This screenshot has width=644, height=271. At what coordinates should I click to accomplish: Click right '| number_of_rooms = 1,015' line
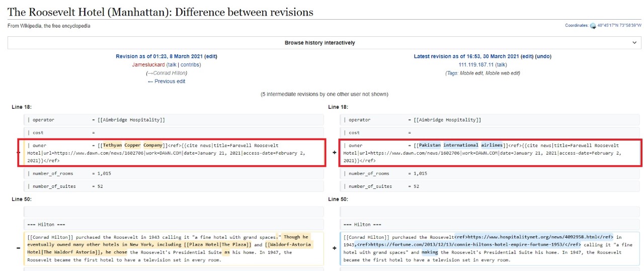click(x=490, y=173)
